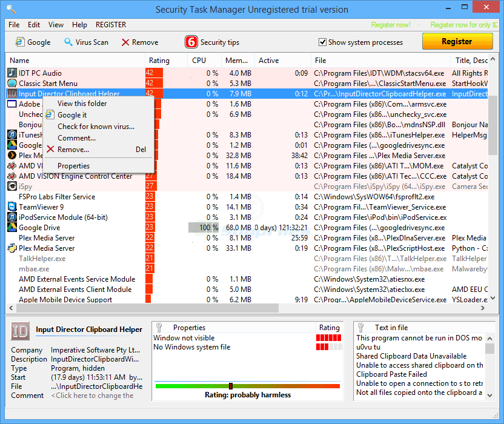Sort by CPU column header
The image size is (504, 424).
click(204, 61)
